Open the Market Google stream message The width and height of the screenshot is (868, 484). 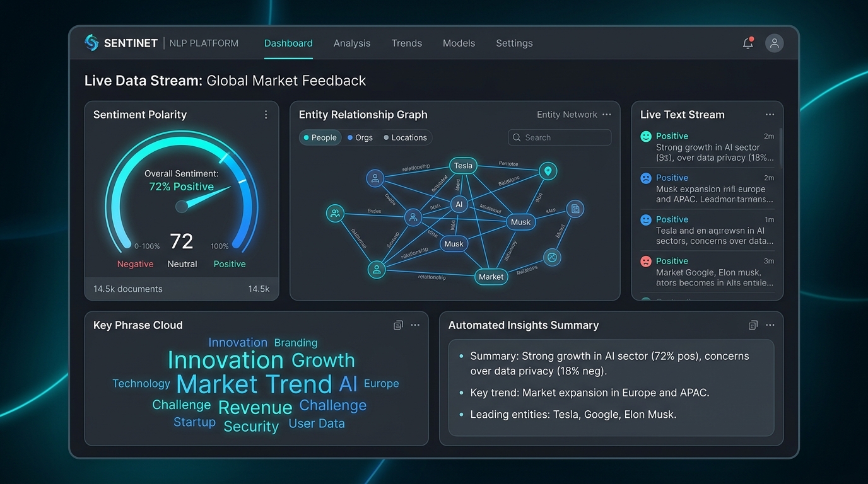(707, 272)
